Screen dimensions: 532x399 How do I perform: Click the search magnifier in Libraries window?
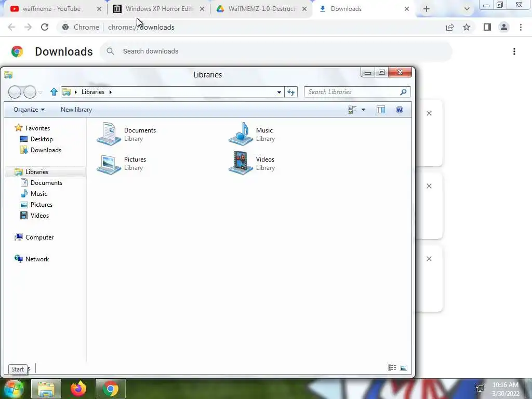tap(403, 92)
